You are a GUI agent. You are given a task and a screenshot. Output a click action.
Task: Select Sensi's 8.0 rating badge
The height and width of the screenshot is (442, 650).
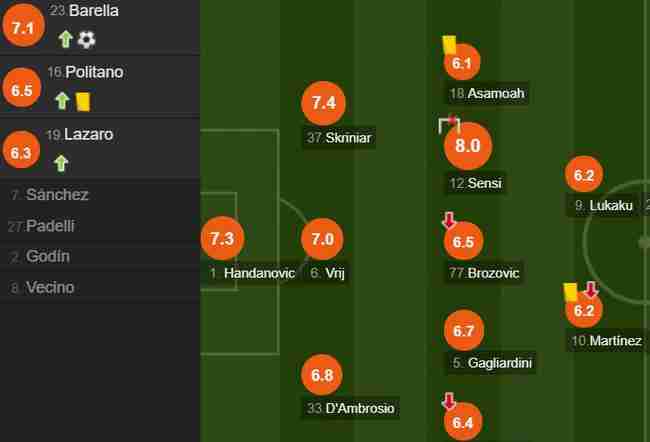(468, 146)
